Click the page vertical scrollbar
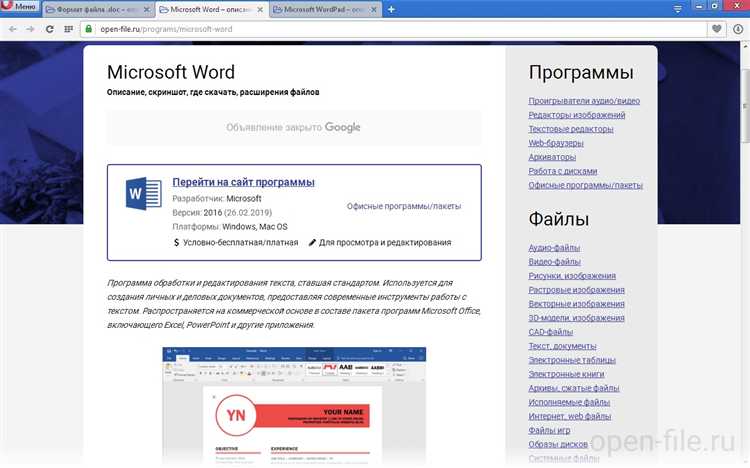 tap(742, 250)
